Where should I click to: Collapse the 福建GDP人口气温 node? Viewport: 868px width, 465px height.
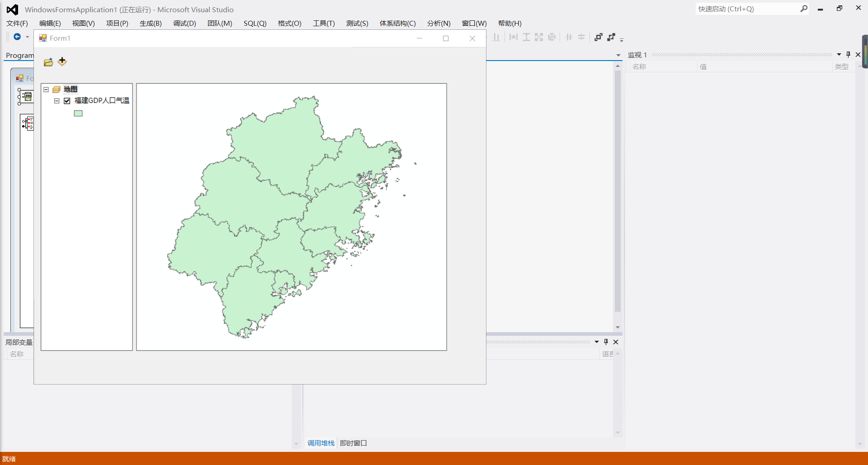pyautogui.click(x=57, y=100)
